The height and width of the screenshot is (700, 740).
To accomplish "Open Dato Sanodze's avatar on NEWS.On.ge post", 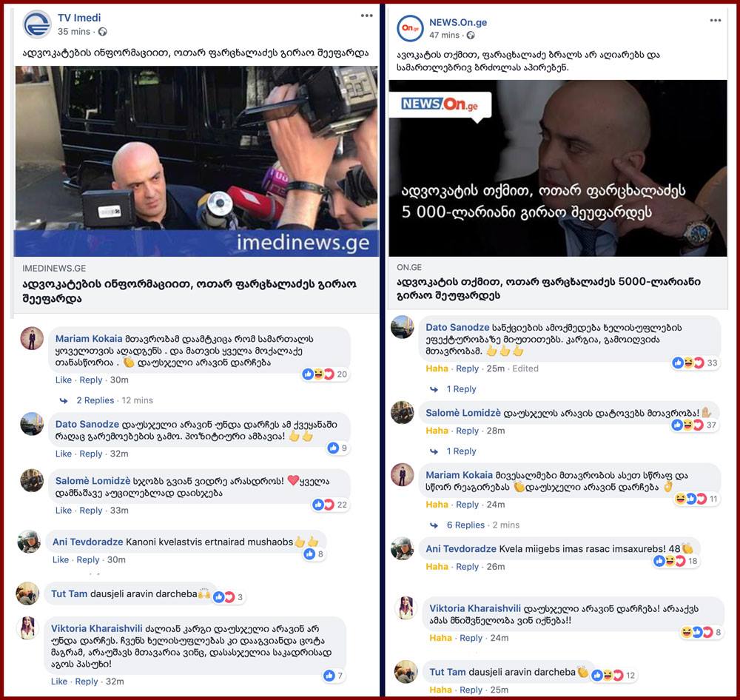I will [403, 327].
